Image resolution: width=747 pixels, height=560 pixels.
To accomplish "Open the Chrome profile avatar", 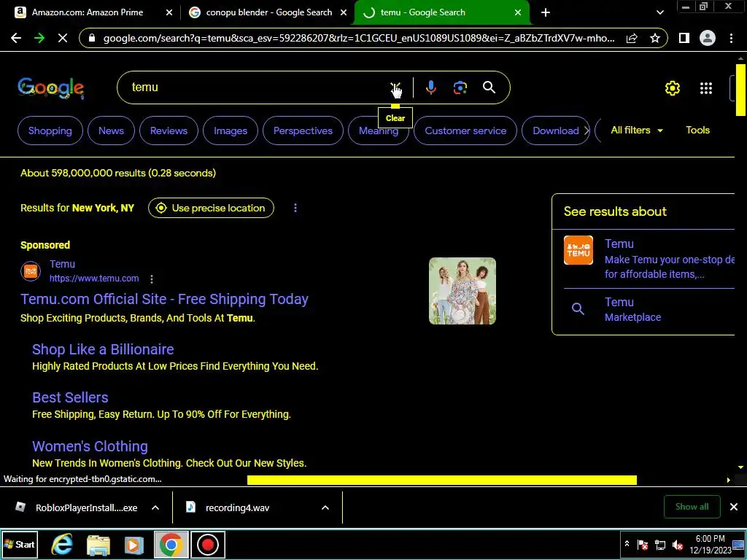I will [x=708, y=38].
